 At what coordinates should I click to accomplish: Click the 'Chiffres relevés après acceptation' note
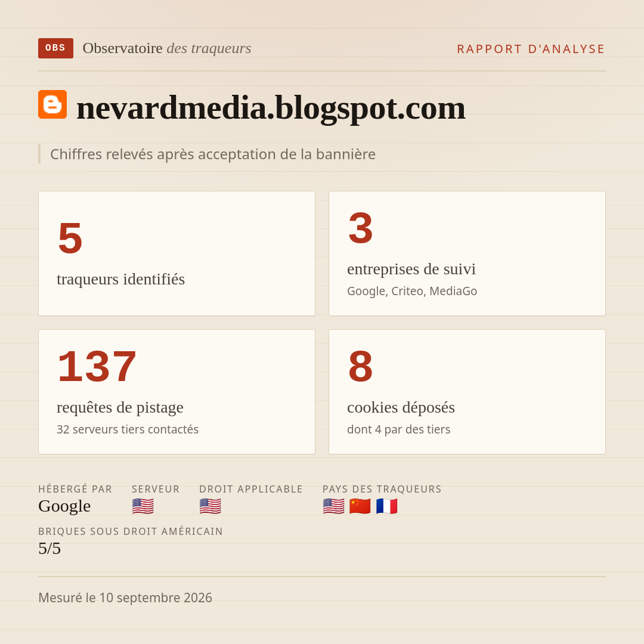[x=213, y=154]
